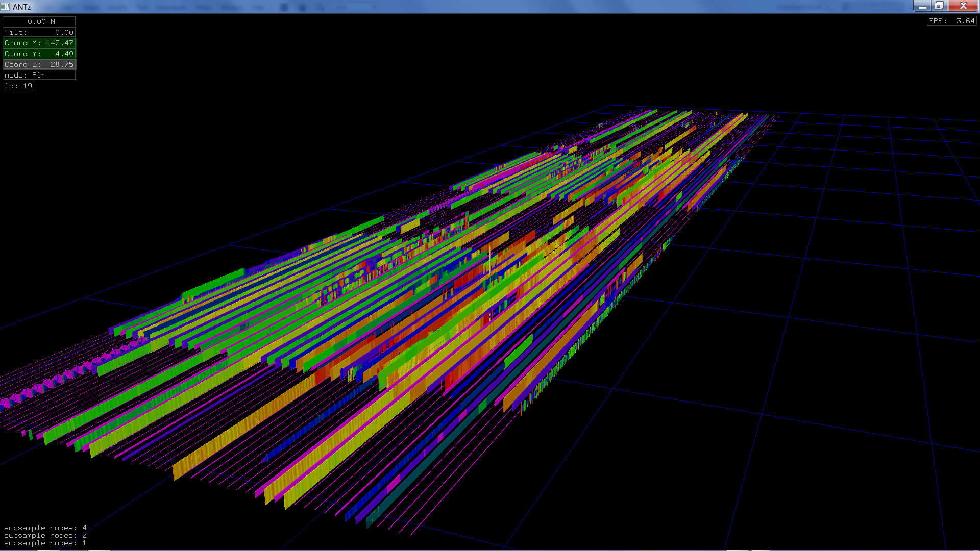Click the FPS counter readout
The width and height of the screenshot is (980, 551).
[951, 21]
